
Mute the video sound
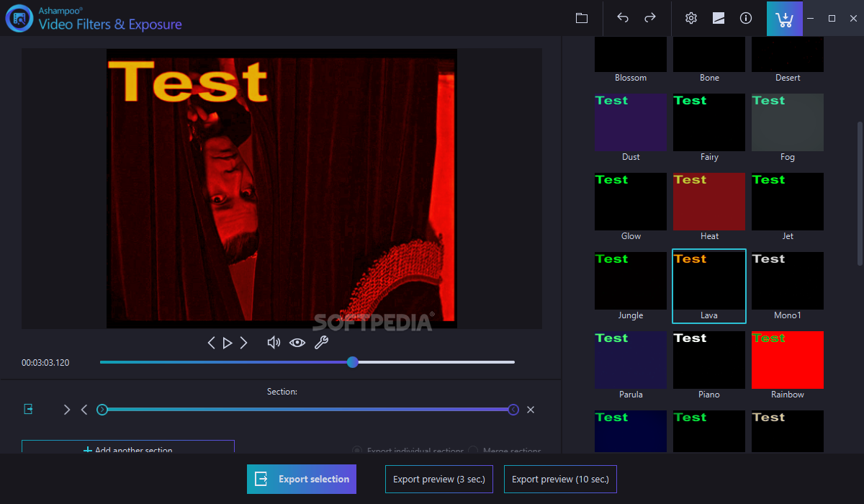pos(274,343)
